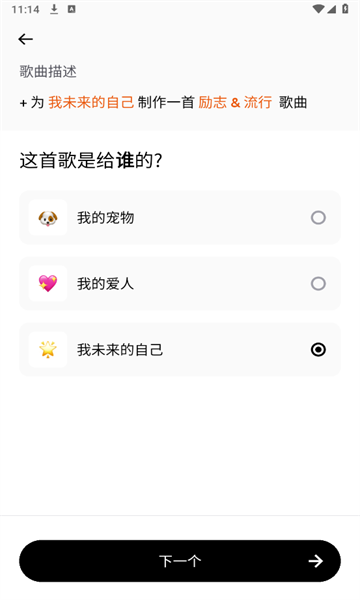Click the 我未来的自己 option label

pyautogui.click(x=120, y=349)
